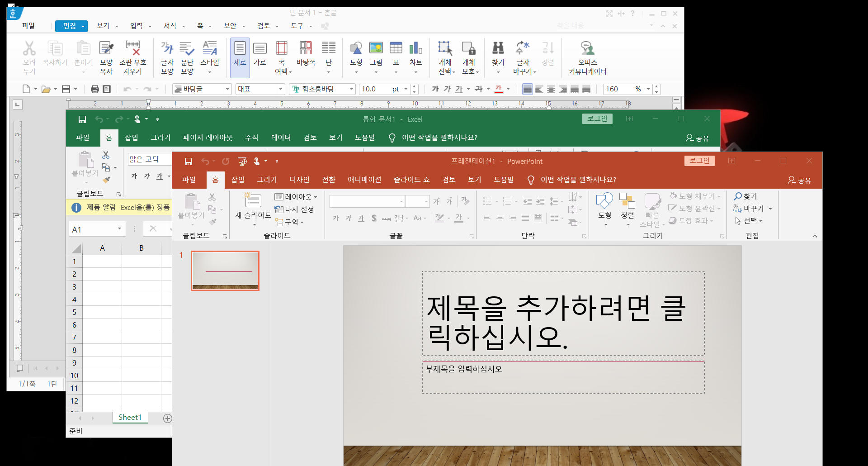Click the save icon in PowerPoint title bar
The width and height of the screenshot is (868, 466).
click(189, 162)
